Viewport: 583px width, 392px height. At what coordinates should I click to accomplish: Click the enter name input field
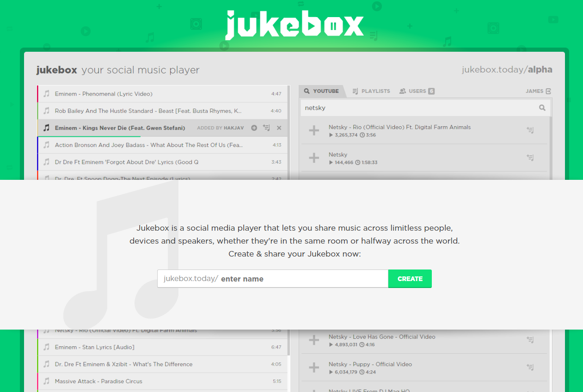[x=273, y=279]
